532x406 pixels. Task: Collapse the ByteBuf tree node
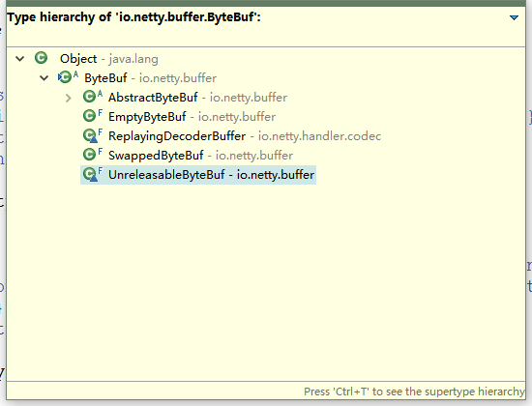pyautogui.click(x=44, y=78)
